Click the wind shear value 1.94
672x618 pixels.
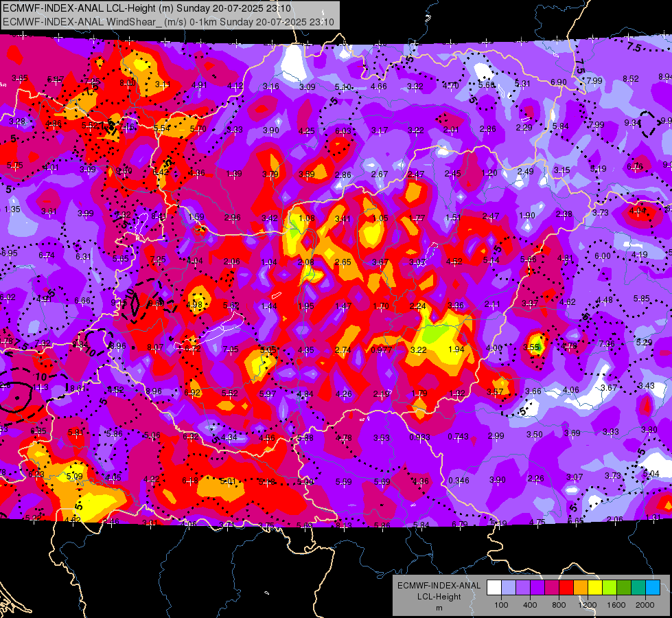tap(456, 349)
